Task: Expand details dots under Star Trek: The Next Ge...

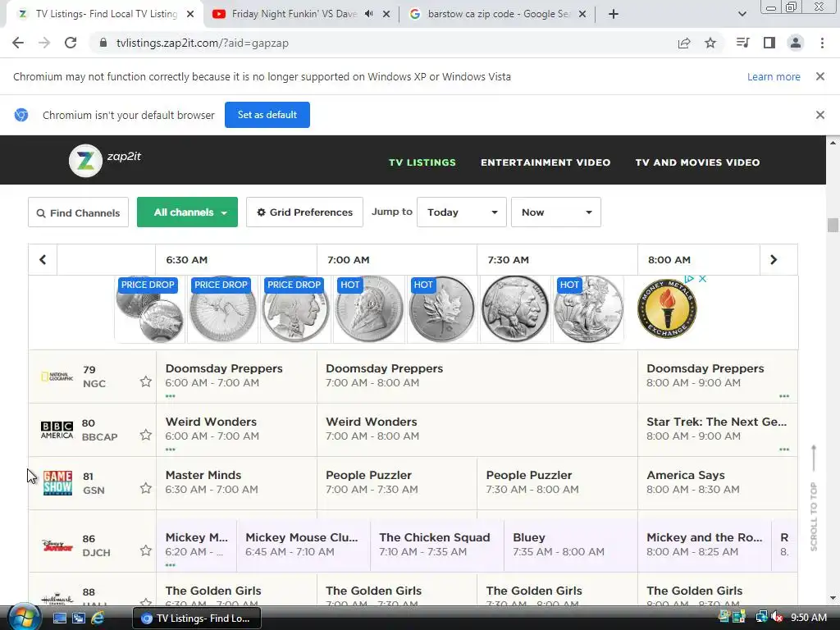Action: pyautogui.click(x=784, y=450)
